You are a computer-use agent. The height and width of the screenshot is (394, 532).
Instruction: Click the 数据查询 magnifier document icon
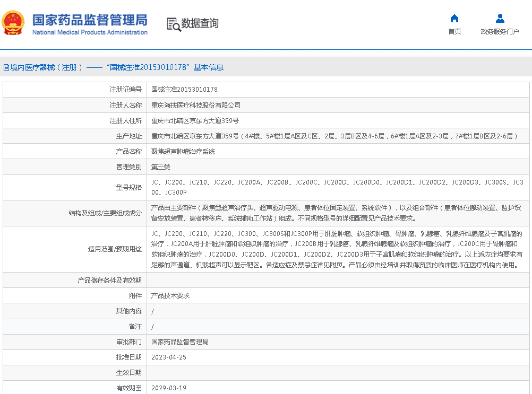point(173,24)
